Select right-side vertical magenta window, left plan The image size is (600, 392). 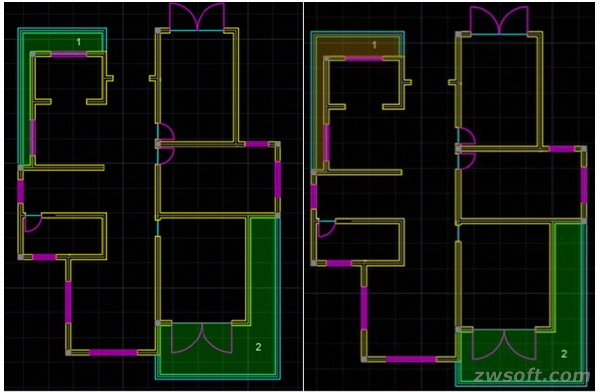(x=277, y=179)
